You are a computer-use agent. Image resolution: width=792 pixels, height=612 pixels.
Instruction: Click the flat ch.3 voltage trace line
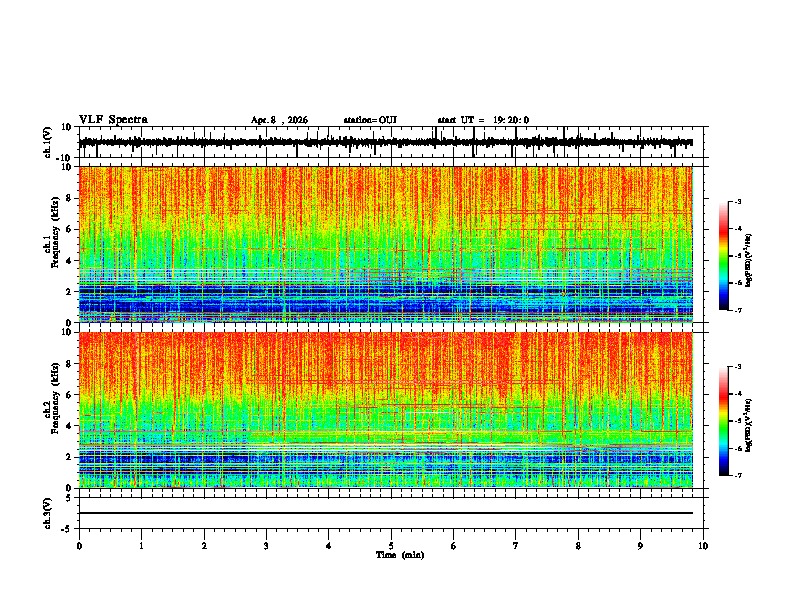click(386, 513)
